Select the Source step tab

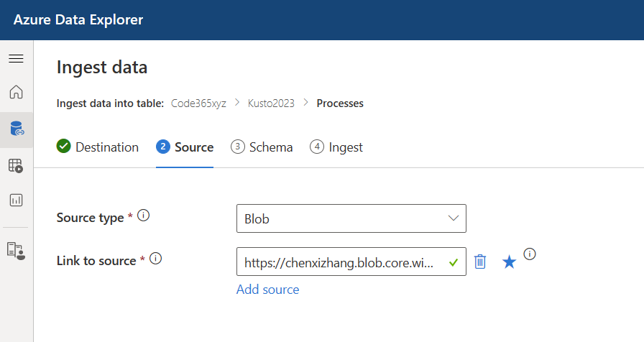pos(185,147)
